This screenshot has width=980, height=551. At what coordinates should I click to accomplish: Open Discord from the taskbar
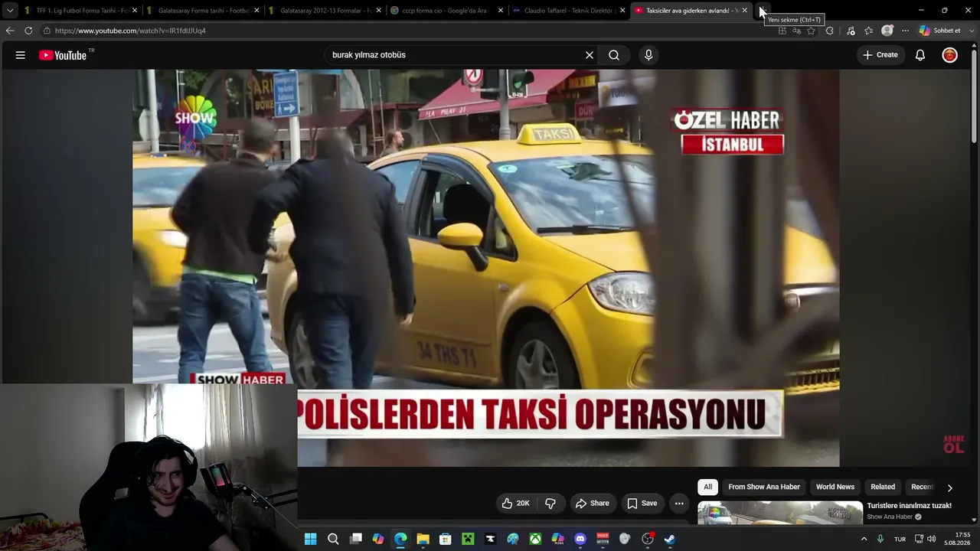(x=580, y=539)
